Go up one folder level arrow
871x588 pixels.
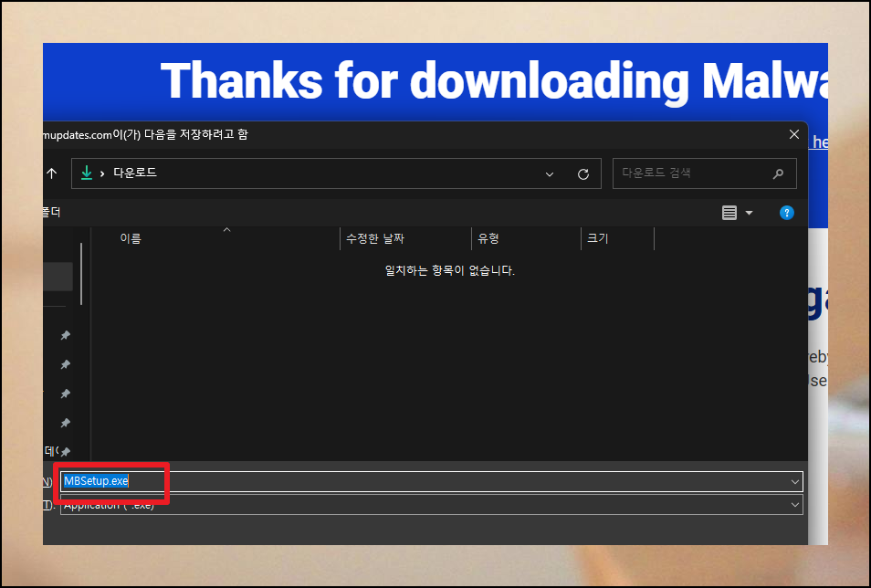coord(52,173)
